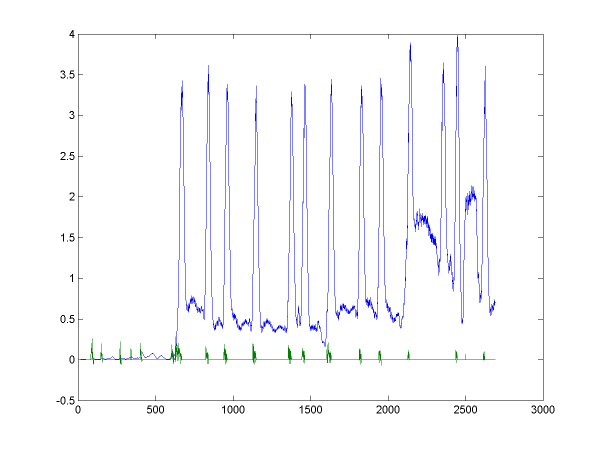600x450 pixels.
Task: Click the x-axis tick label 1000
Action: pyautogui.click(x=233, y=411)
